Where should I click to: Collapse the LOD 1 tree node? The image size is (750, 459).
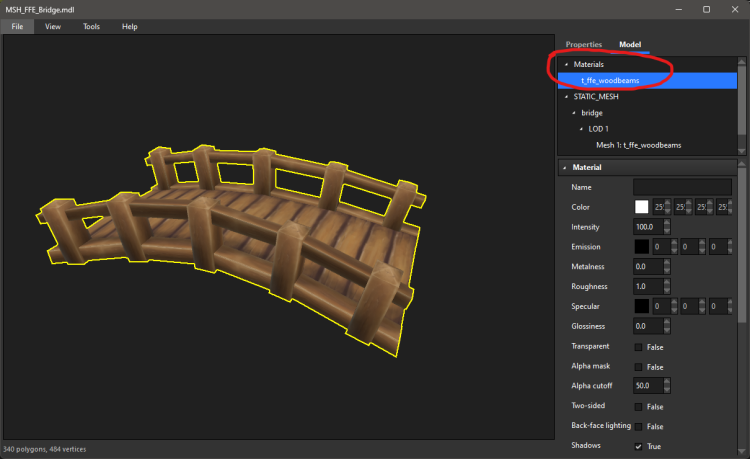[581, 129]
